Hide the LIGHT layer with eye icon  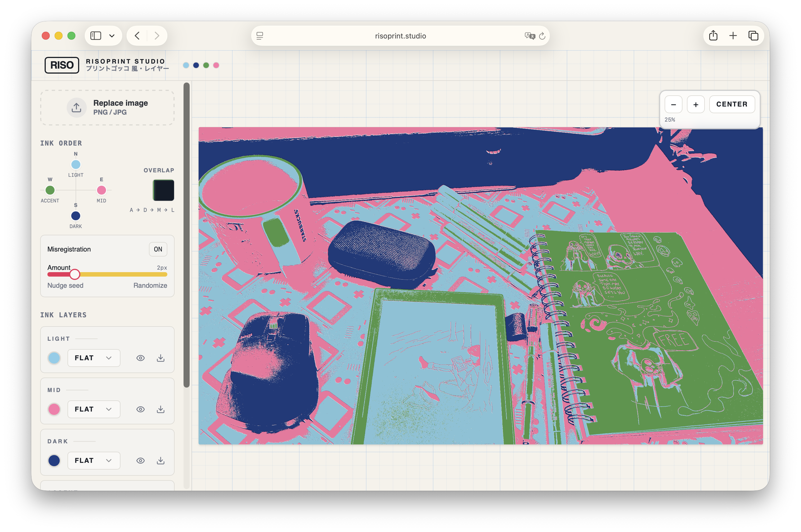(x=140, y=358)
